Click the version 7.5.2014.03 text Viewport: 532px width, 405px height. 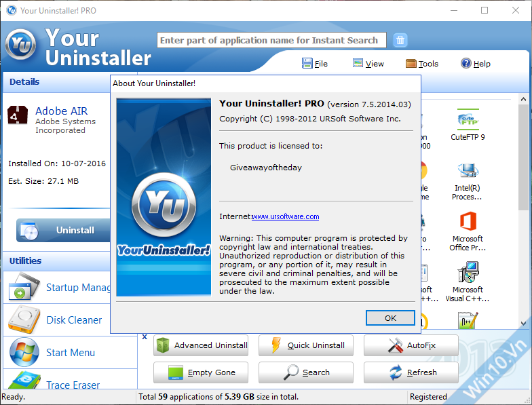click(369, 104)
